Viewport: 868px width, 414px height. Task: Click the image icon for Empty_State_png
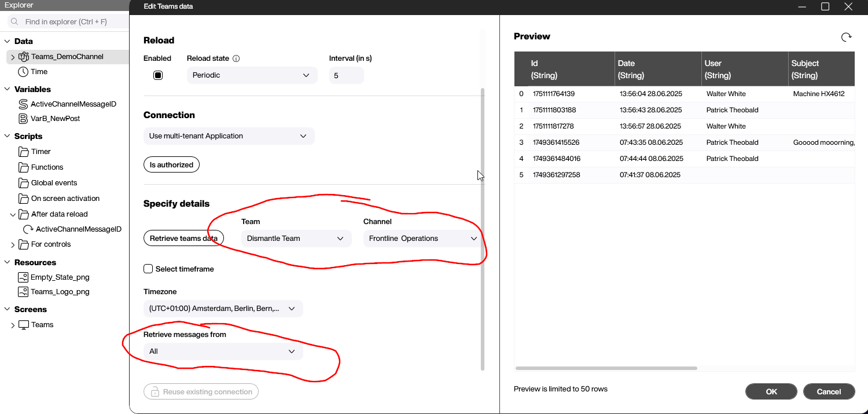pos(23,277)
